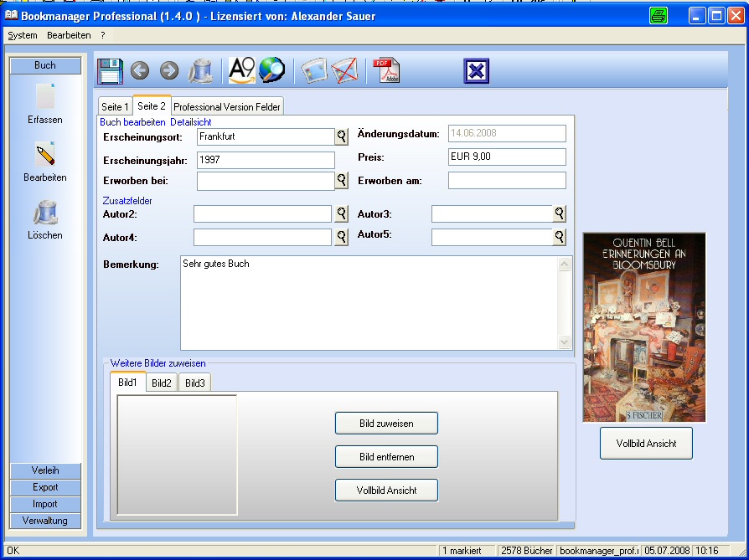Go to previous book with back arrow
The width and height of the screenshot is (749, 560).
[x=140, y=71]
